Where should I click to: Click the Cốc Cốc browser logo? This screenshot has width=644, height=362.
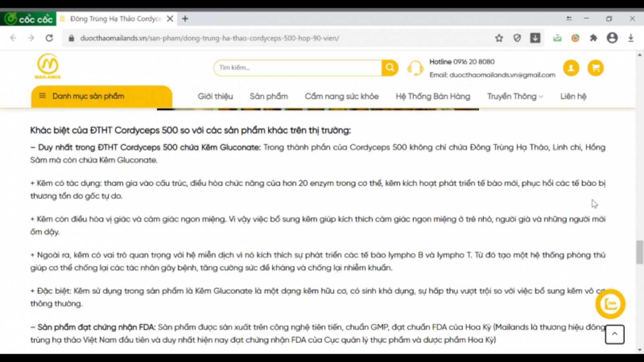coord(28,19)
